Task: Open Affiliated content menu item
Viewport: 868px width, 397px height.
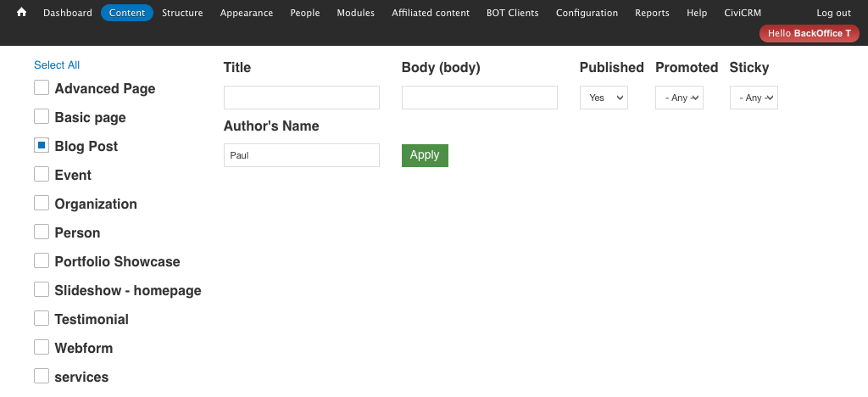Action: point(431,13)
